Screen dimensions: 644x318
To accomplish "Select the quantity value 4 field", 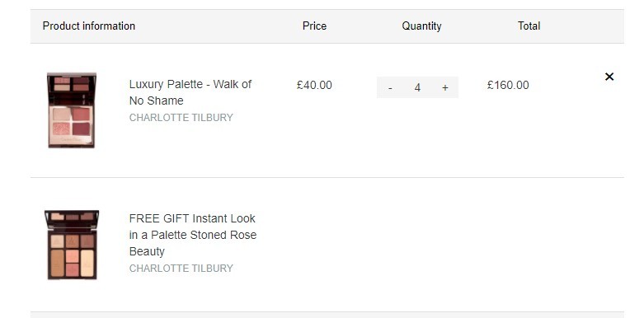I will (417, 87).
